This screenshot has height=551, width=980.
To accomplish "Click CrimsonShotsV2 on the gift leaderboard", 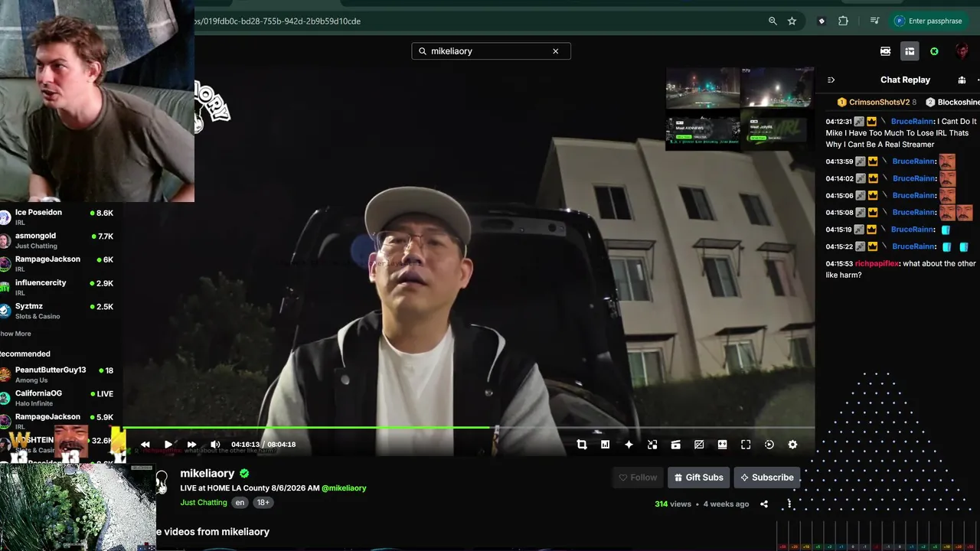I will (x=879, y=103).
